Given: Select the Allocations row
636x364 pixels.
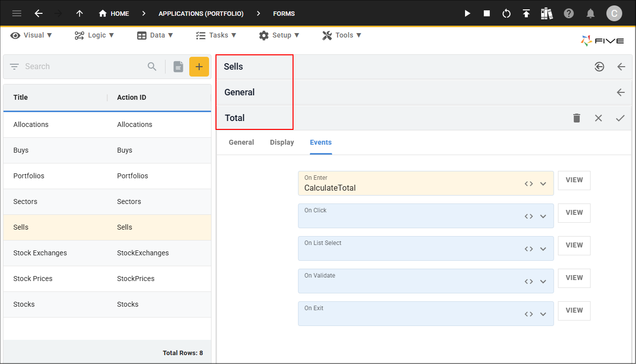Looking at the screenshot, I should pyautogui.click(x=107, y=124).
